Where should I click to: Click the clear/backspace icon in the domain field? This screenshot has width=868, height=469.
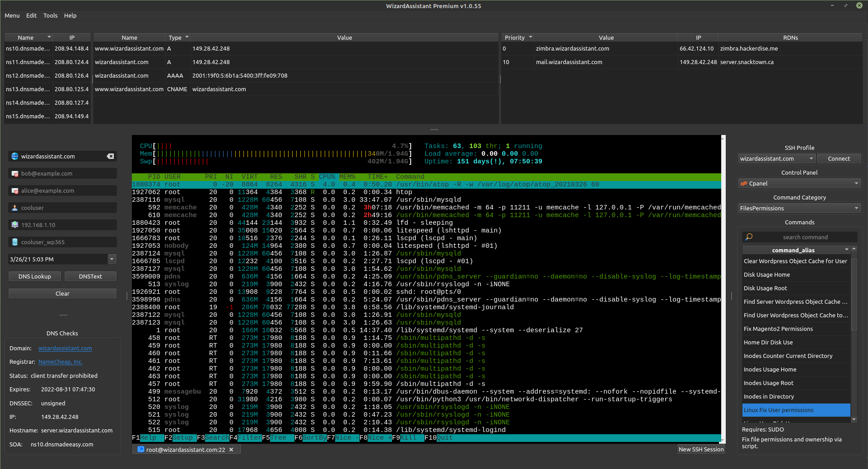click(110, 156)
